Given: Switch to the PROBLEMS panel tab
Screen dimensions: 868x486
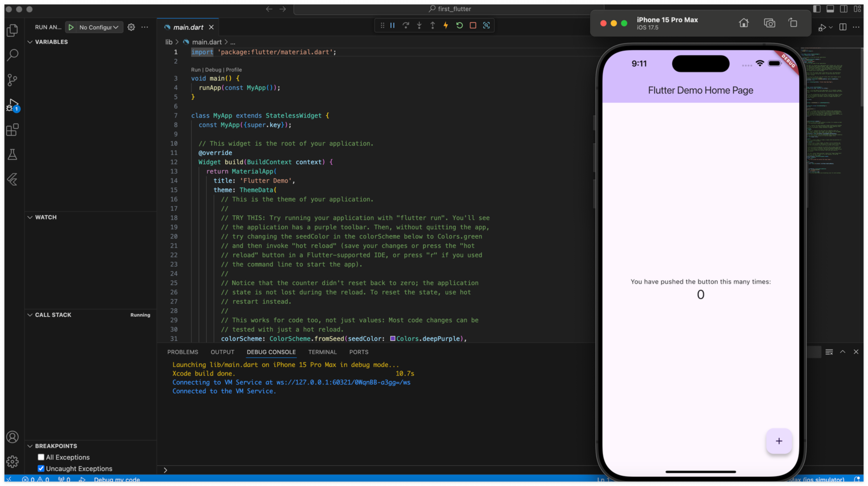Looking at the screenshot, I should [x=183, y=352].
